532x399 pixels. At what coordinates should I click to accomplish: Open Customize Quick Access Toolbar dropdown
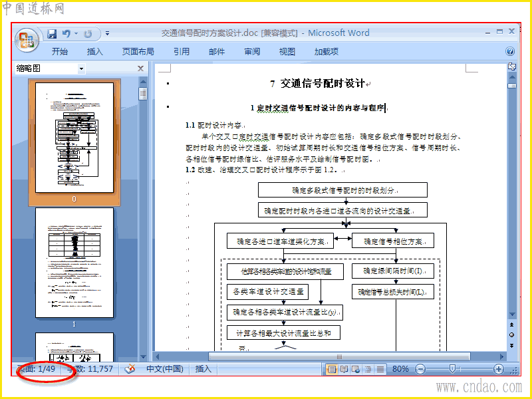(x=107, y=34)
